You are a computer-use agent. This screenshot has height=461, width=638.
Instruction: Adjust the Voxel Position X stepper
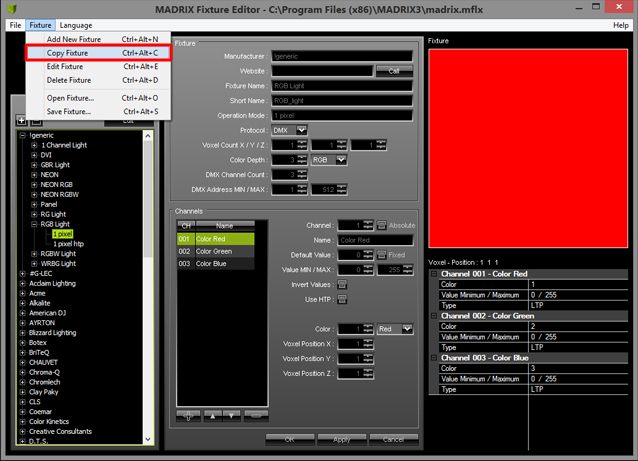point(368,344)
